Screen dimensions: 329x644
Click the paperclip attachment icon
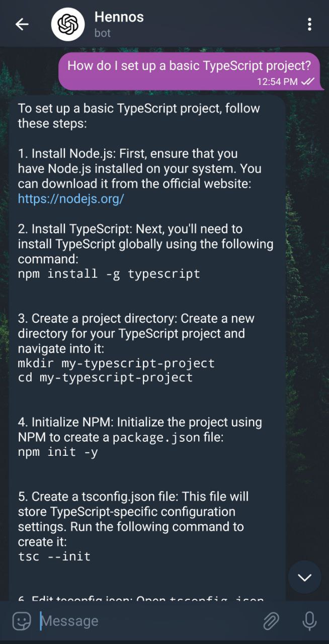pos(271,621)
